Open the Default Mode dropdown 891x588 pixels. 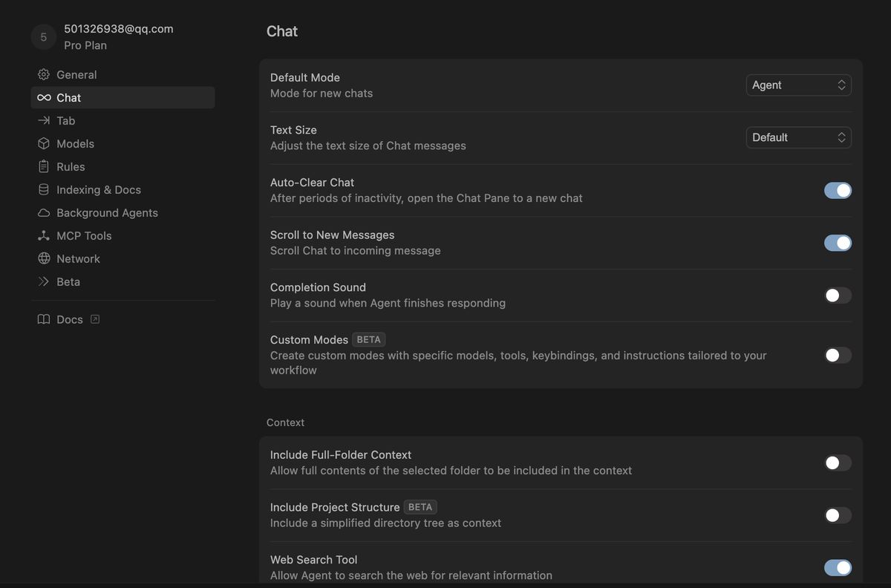point(798,85)
